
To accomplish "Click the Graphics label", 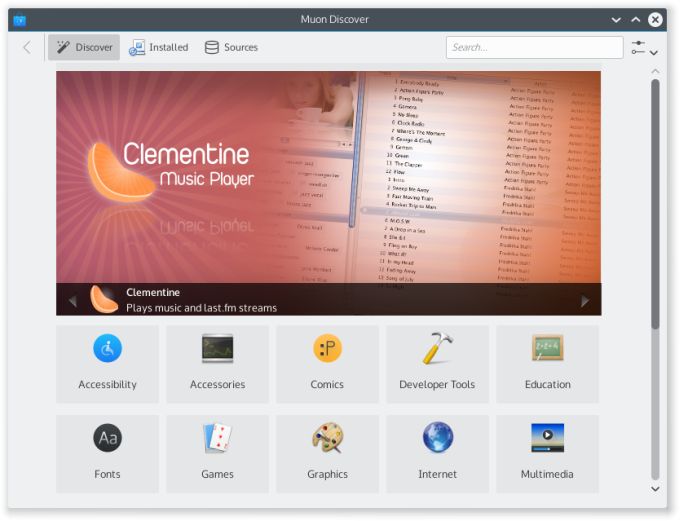I will (x=327, y=474).
